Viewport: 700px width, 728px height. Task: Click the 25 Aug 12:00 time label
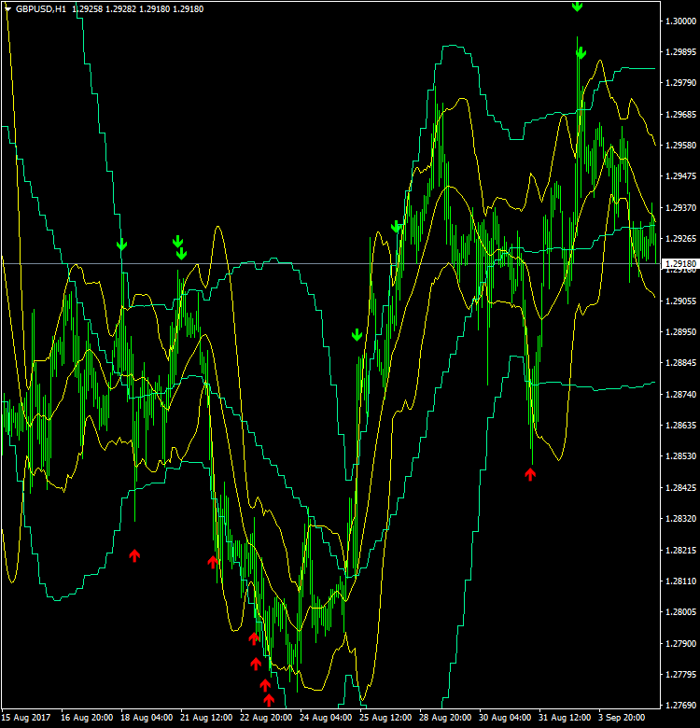(385, 718)
